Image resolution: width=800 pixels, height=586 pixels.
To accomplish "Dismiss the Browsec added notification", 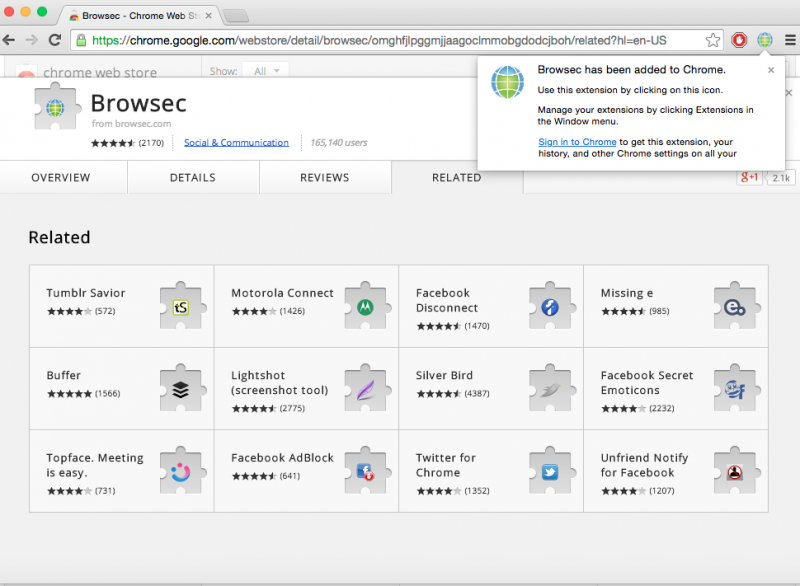I will (771, 70).
